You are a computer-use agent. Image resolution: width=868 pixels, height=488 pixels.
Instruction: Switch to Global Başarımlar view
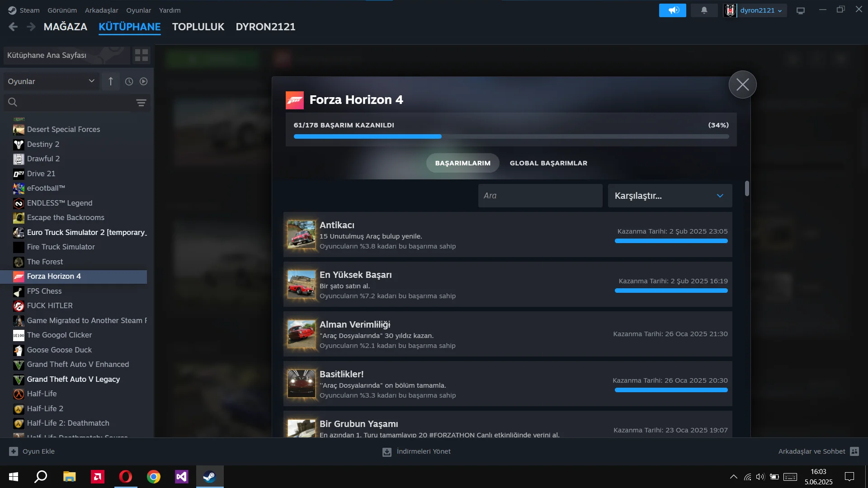[x=548, y=163]
